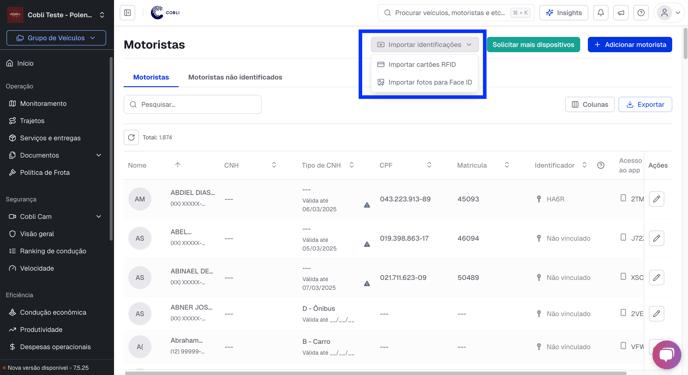Click warning triangle for CNH valid until 06/03/2025

pyautogui.click(x=367, y=205)
